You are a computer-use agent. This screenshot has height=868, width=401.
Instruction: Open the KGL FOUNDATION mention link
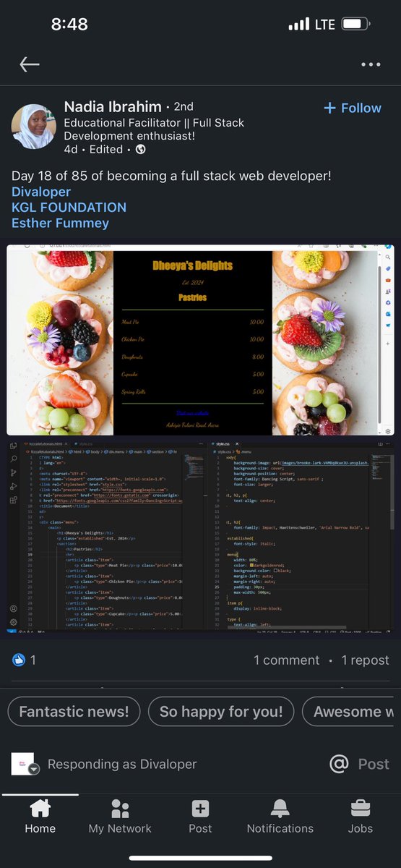tap(69, 208)
